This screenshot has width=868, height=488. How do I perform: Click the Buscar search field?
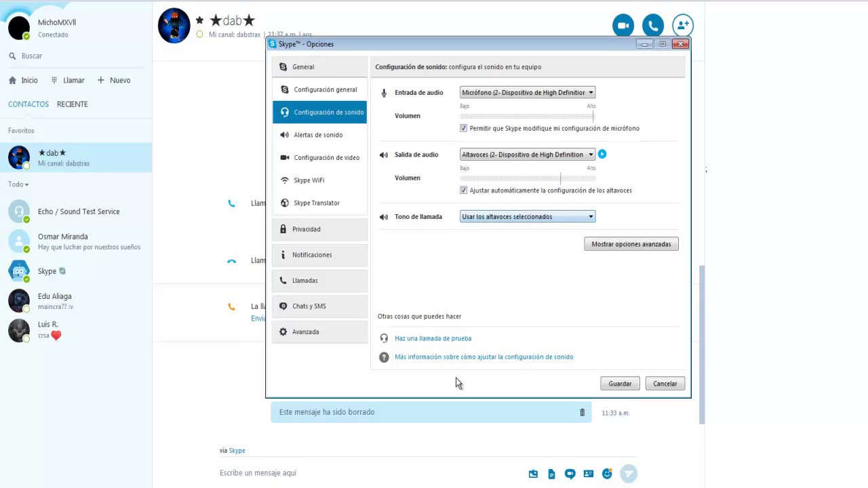click(76, 56)
